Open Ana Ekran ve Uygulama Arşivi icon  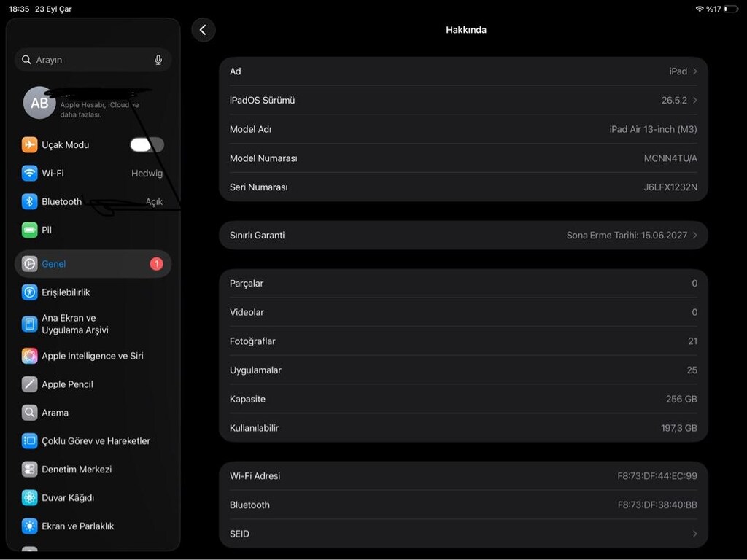tap(29, 324)
